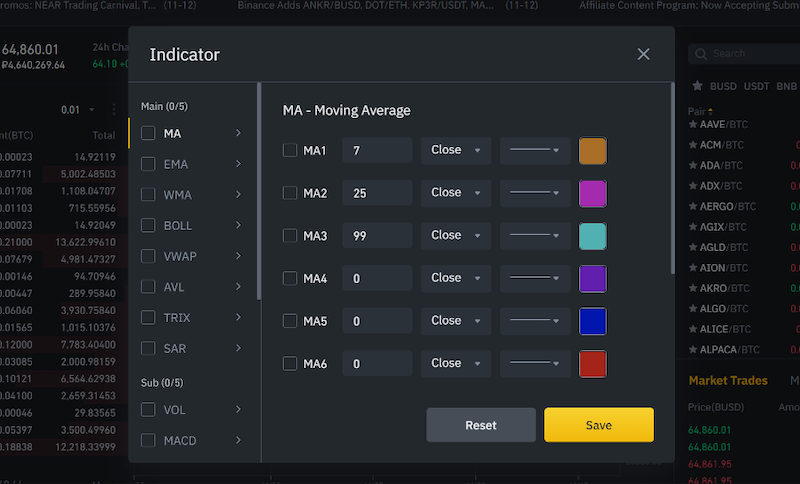Screen dimensions: 800x484
Task: Expand the MACD settings chevron
Action: (x=238, y=440)
